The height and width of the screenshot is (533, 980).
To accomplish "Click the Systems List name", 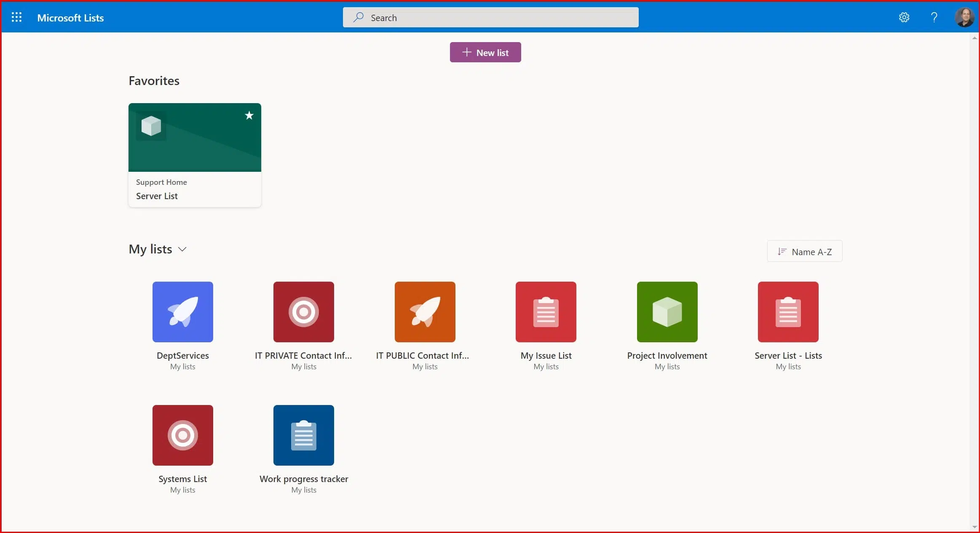I will tap(183, 479).
